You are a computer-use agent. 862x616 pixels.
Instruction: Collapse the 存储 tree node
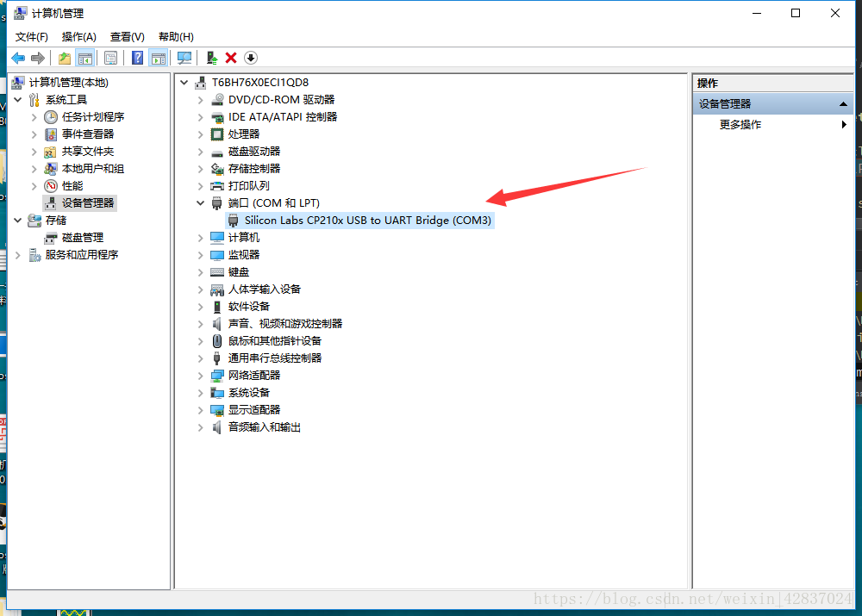tap(18, 221)
